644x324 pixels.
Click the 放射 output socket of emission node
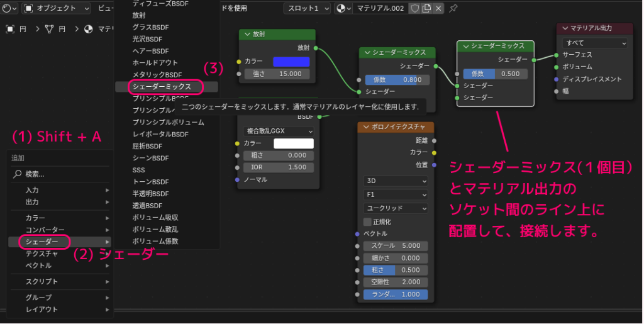tap(316, 48)
